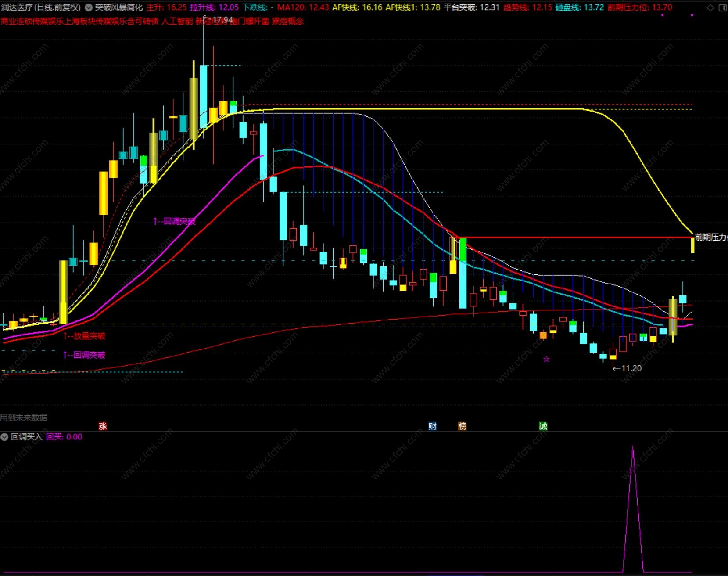Click the 砸盘线: 13.72 value
728x576 pixels.
click(x=580, y=7)
